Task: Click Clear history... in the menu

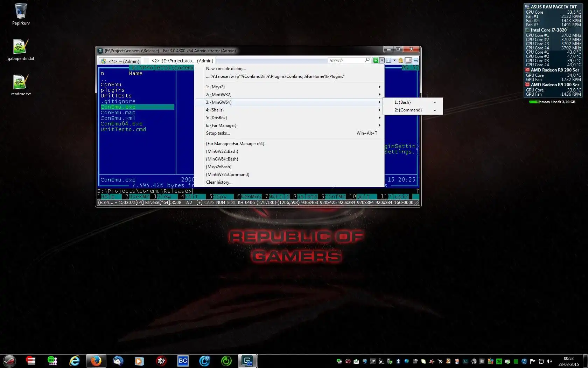Action: tap(289, 182)
